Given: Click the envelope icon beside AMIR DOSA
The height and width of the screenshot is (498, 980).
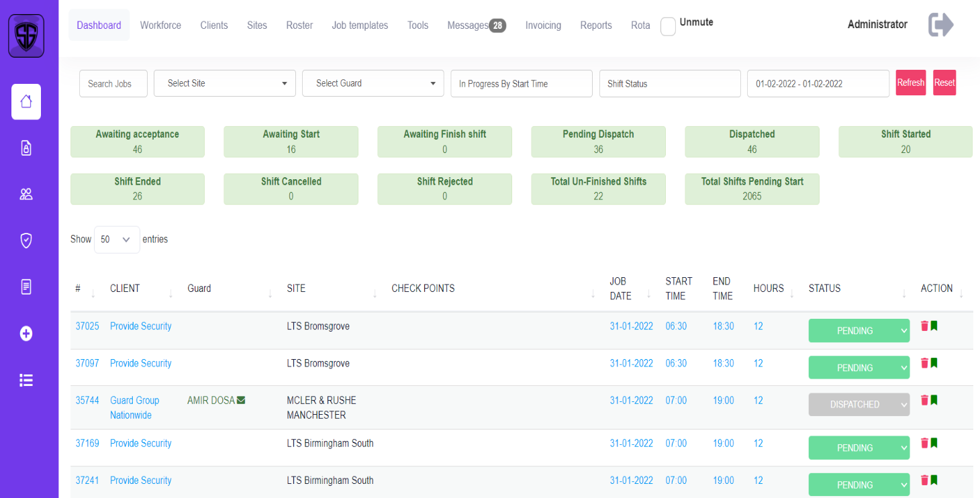Looking at the screenshot, I should [x=241, y=400].
